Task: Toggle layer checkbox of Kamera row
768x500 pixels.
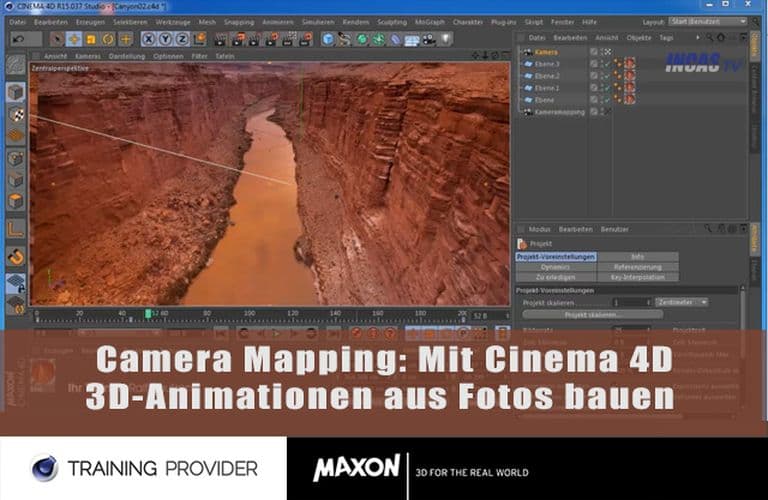Action: (594, 52)
